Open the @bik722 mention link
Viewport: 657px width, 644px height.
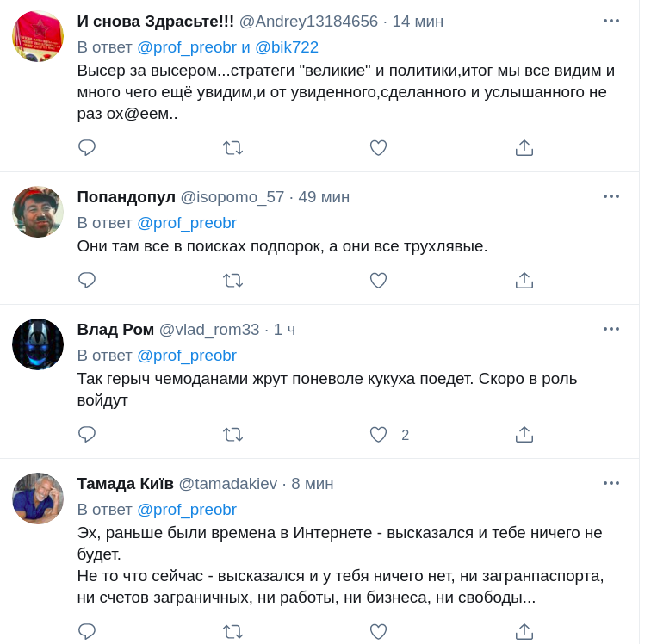point(287,47)
